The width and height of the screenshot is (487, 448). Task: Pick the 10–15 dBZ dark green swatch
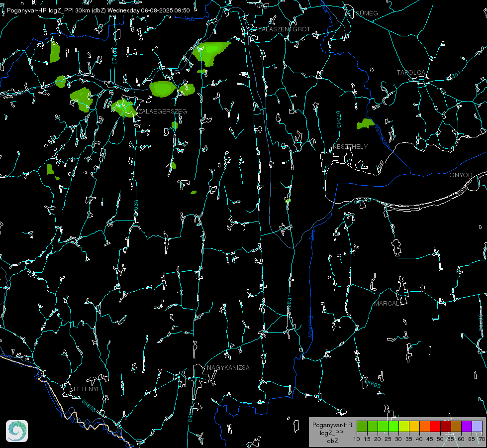coord(362,426)
